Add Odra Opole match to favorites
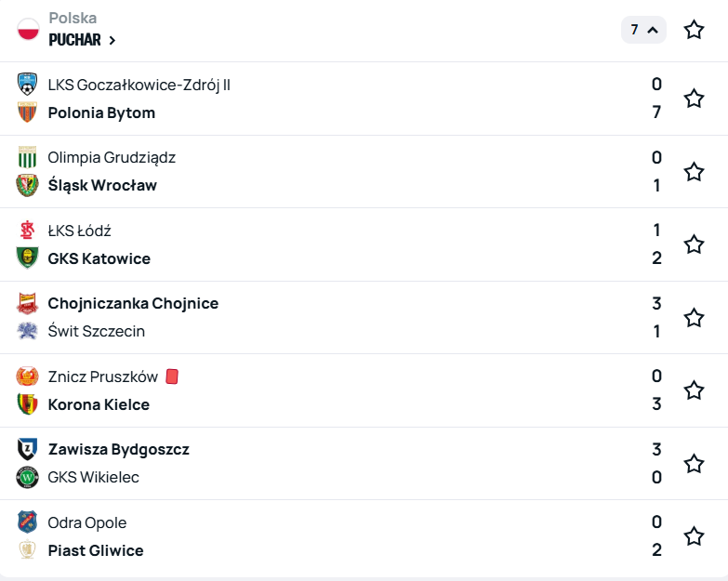The image size is (728, 581). tap(694, 536)
